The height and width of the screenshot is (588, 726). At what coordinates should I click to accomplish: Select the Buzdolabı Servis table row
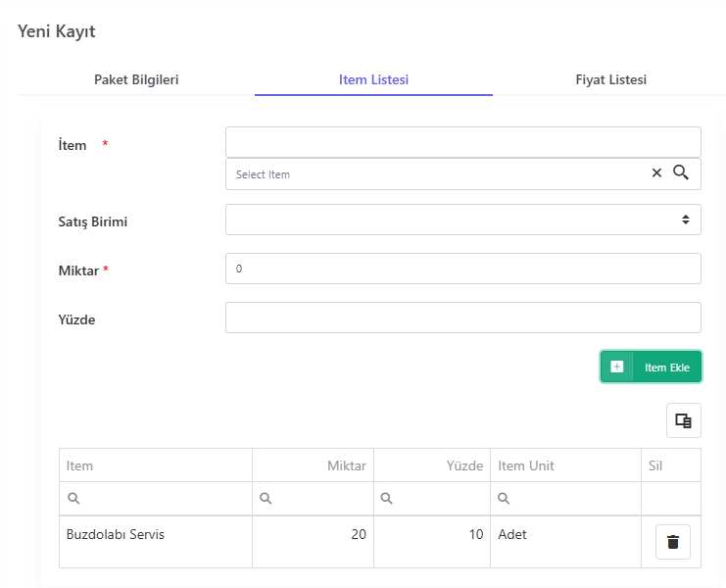pyautogui.click(x=380, y=542)
